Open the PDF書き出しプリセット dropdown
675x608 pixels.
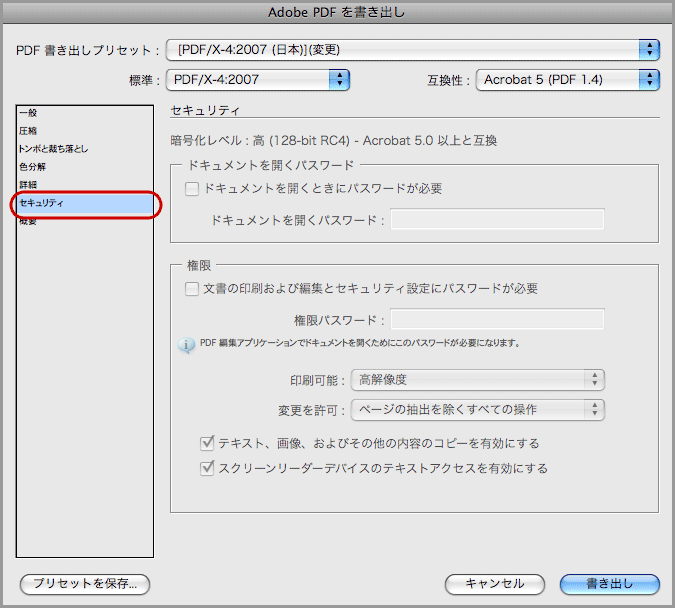click(412, 50)
